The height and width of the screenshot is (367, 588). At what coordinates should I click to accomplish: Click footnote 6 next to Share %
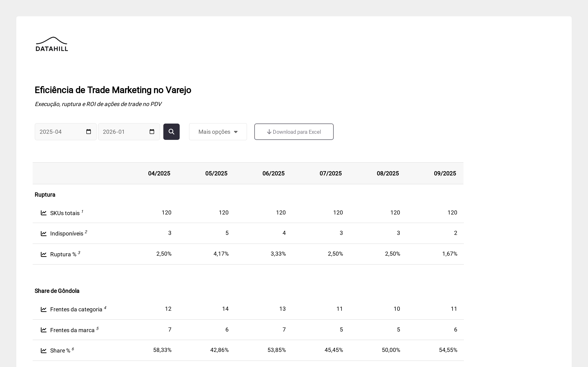[x=73, y=349]
